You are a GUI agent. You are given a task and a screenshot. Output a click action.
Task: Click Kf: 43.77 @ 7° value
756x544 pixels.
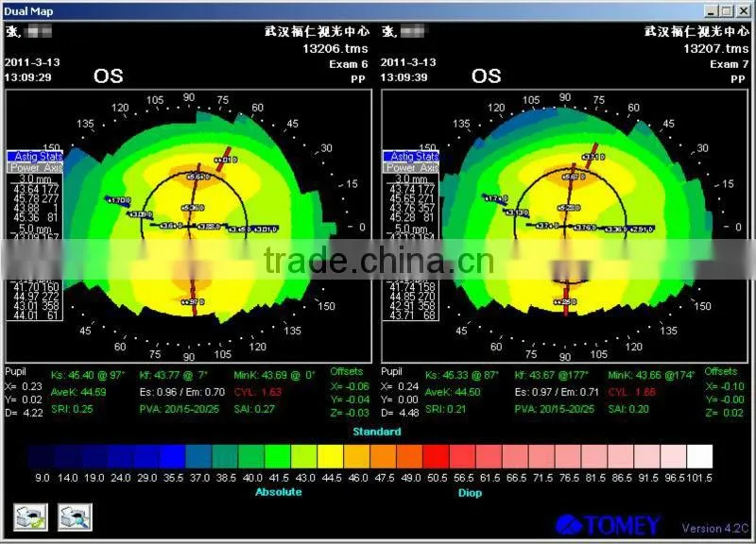click(x=174, y=375)
